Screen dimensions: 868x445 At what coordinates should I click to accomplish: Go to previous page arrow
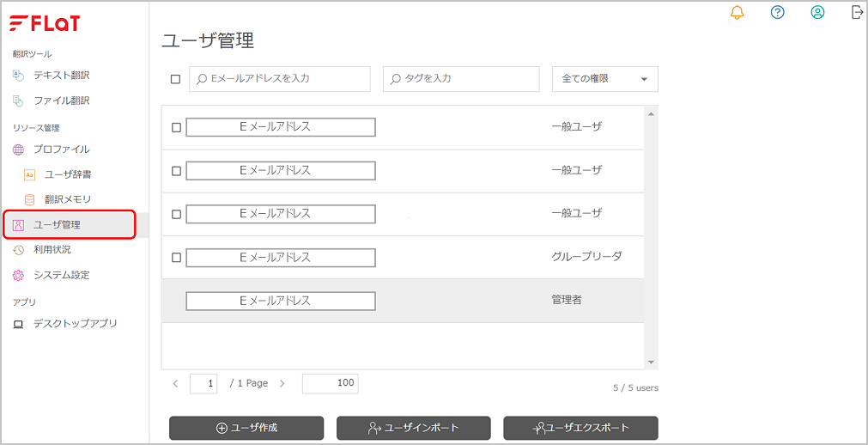pyautogui.click(x=175, y=383)
